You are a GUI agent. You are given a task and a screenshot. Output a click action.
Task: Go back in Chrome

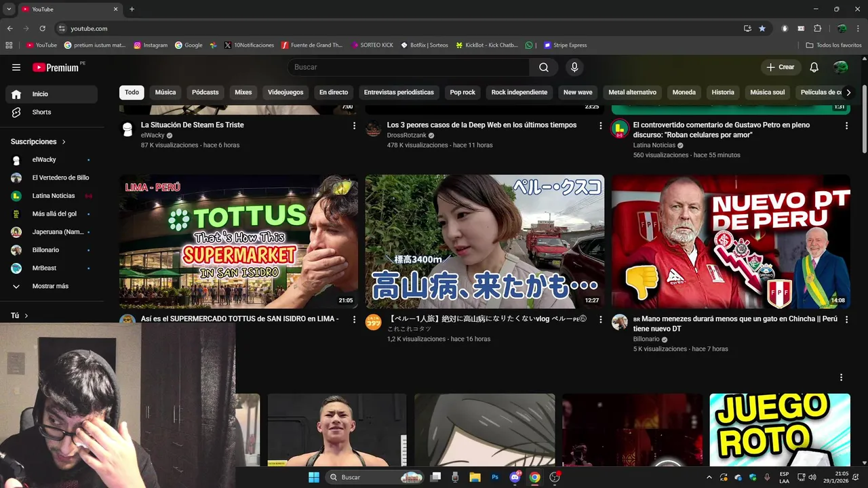point(9,28)
